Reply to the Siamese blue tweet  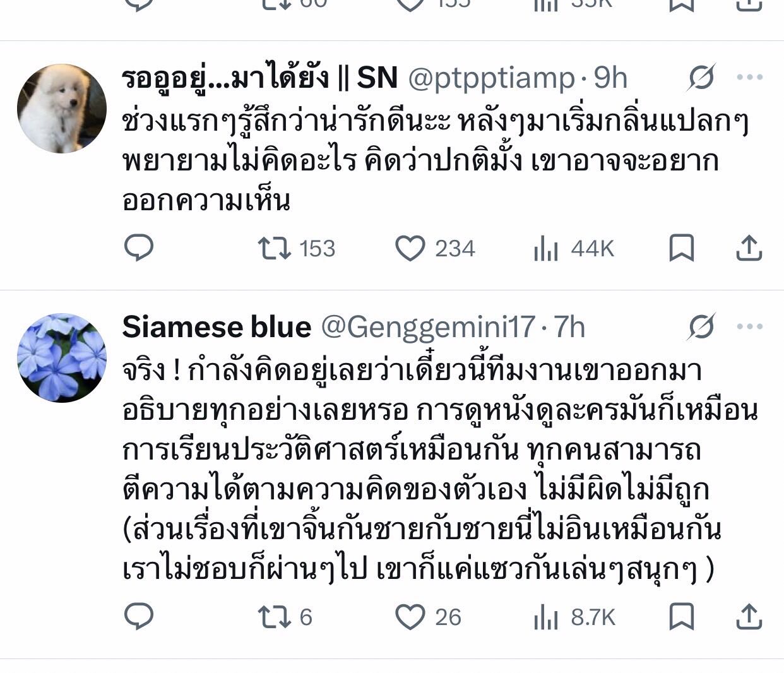coord(138,616)
